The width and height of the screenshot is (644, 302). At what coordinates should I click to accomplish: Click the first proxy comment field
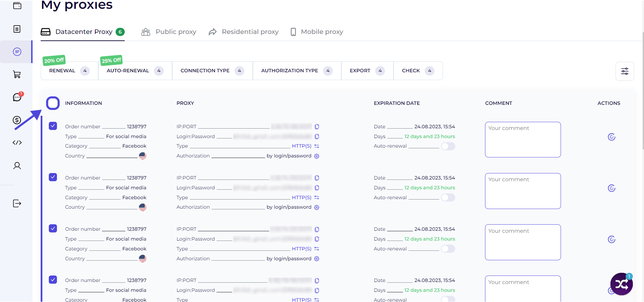(523, 139)
